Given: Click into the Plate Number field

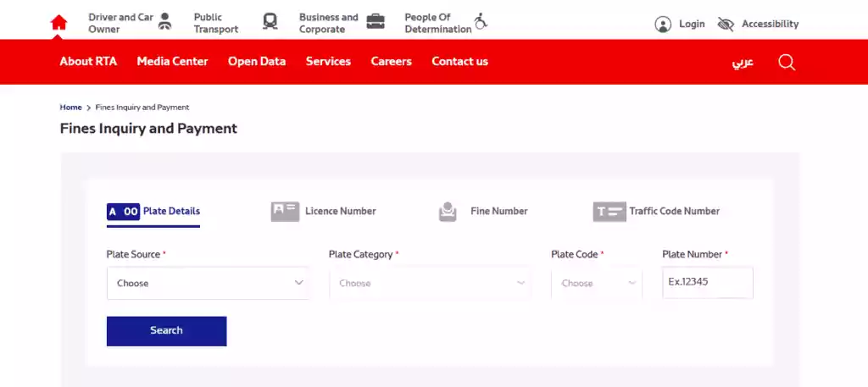Looking at the screenshot, I should pos(707,283).
